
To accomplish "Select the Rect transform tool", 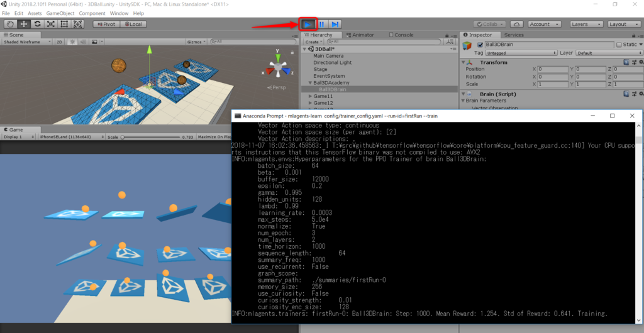I will click(65, 25).
